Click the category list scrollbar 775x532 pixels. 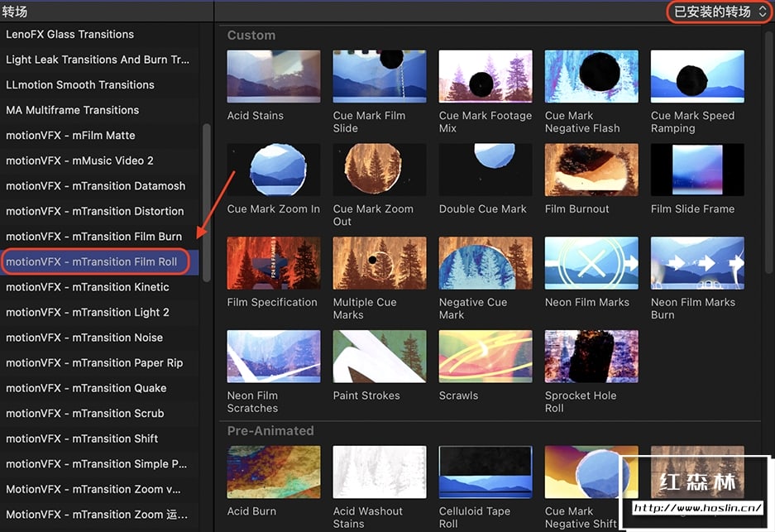click(x=207, y=203)
